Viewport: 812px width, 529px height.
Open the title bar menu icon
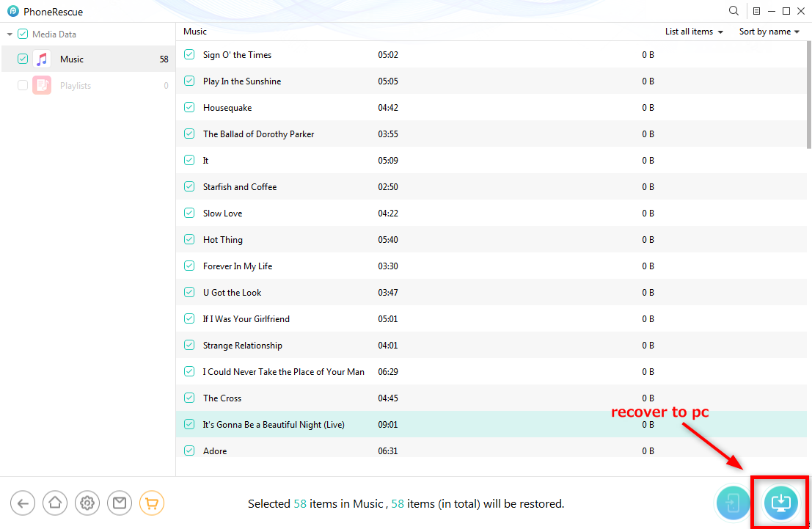pyautogui.click(x=756, y=11)
